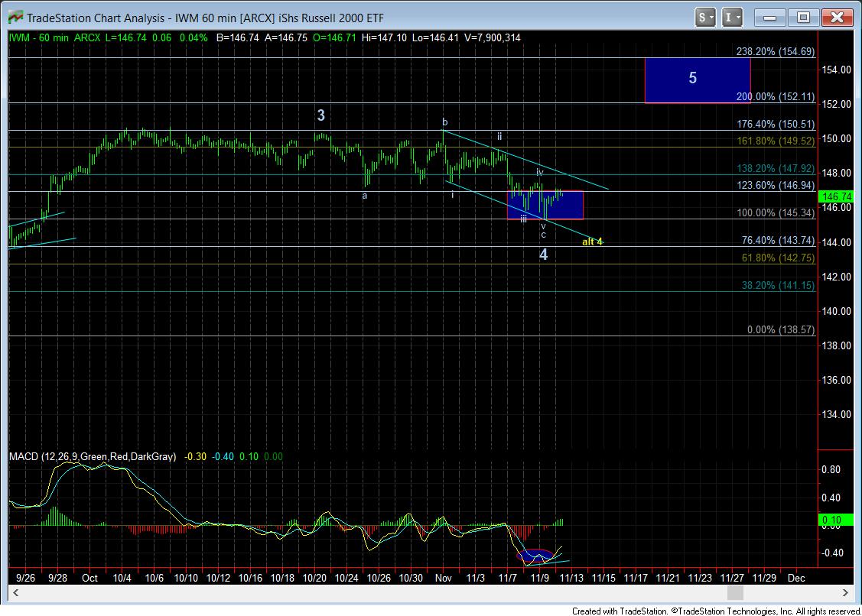Click the IWM - 60 min status line
862x616 pixels.
[x=46, y=37]
